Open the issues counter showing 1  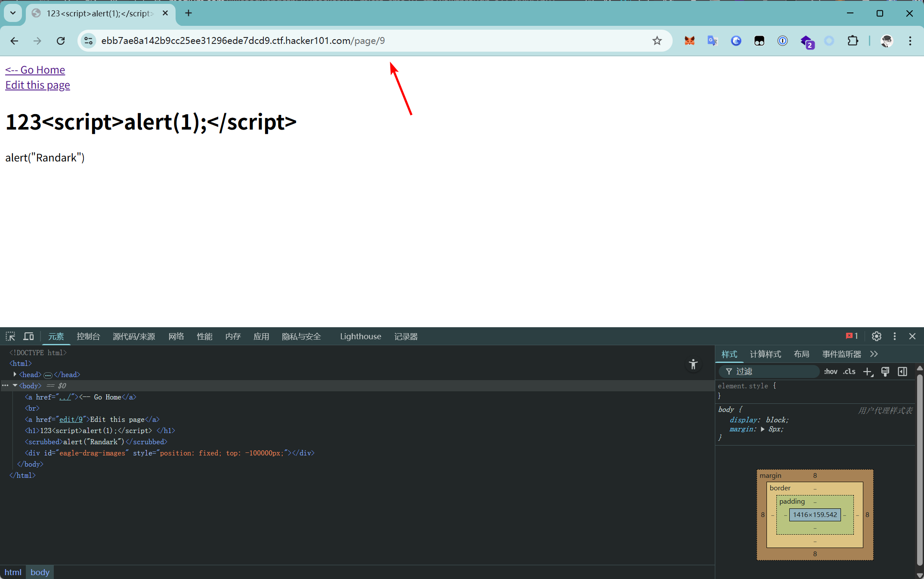pyautogui.click(x=852, y=336)
